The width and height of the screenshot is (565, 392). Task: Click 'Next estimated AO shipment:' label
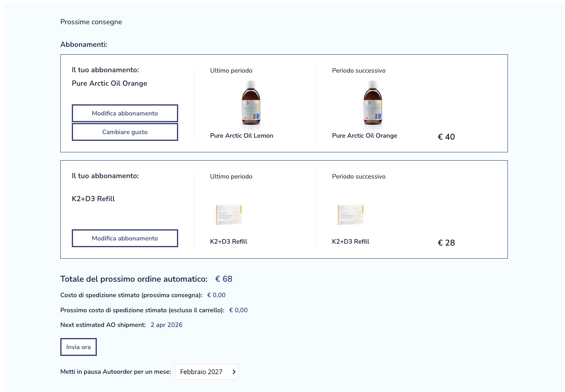[x=103, y=325]
